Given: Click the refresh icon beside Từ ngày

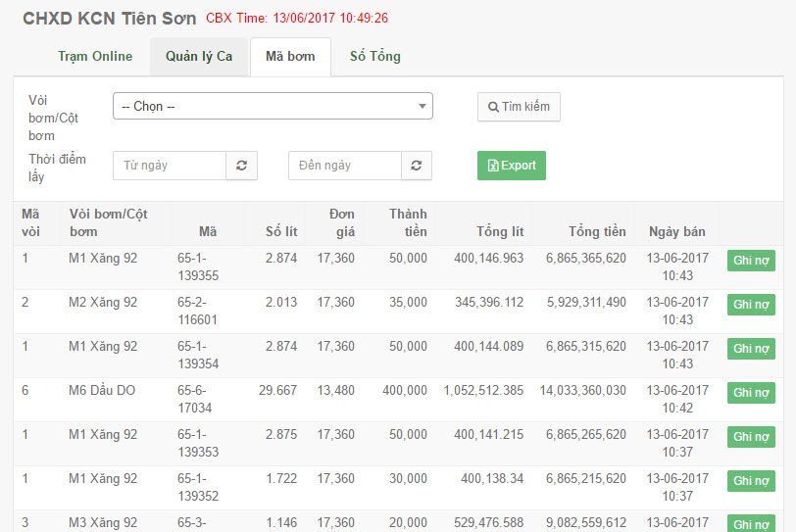Looking at the screenshot, I should tap(241, 166).
